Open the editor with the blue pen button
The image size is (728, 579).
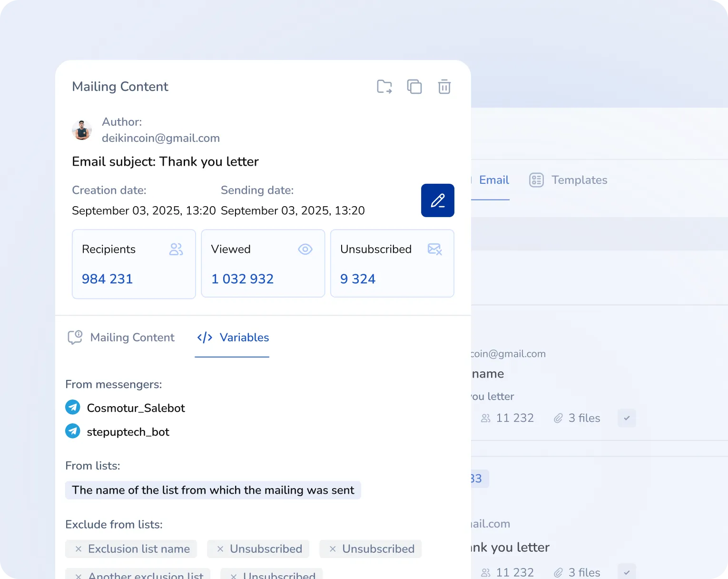pos(437,200)
